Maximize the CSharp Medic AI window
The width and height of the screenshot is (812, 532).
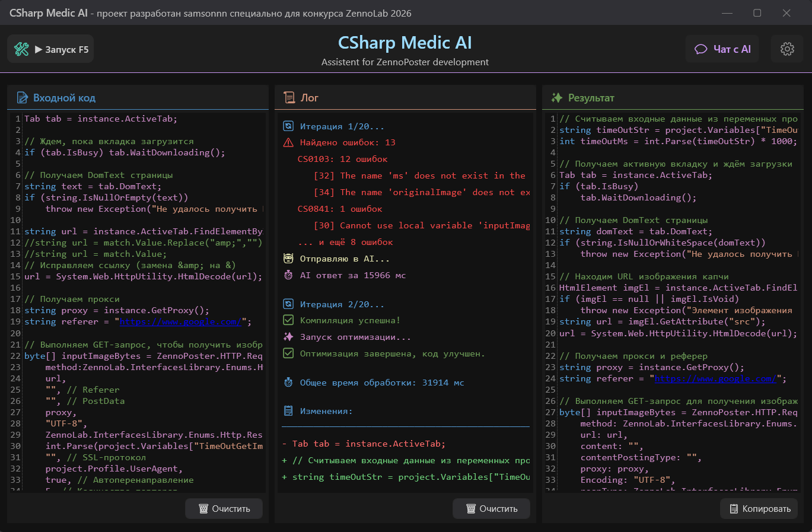(x=757, y=13)
